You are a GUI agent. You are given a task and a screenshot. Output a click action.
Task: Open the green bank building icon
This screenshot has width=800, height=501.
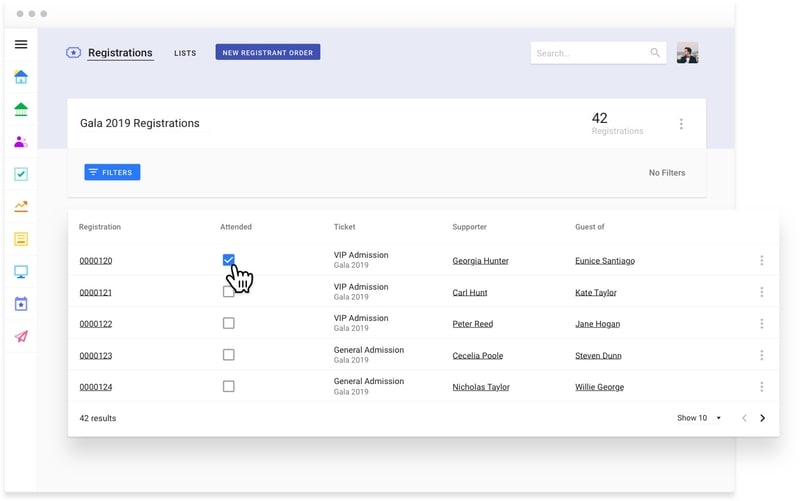pos(21,109)
